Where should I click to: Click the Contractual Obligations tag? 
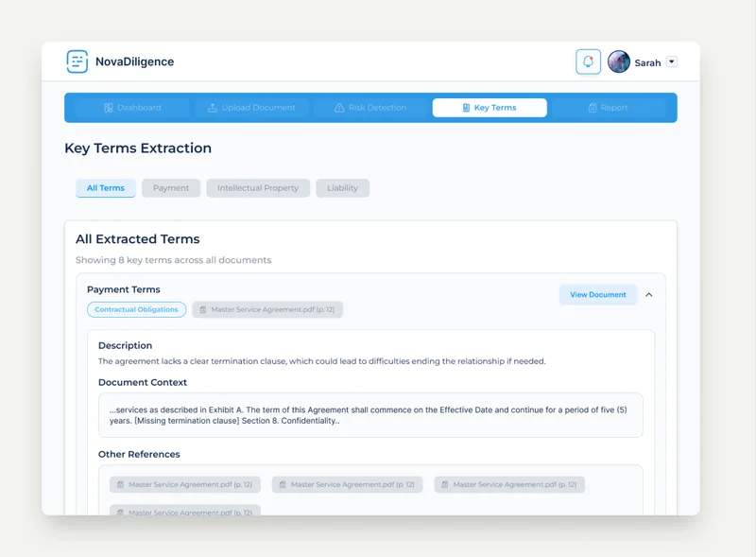pos(136,309)
